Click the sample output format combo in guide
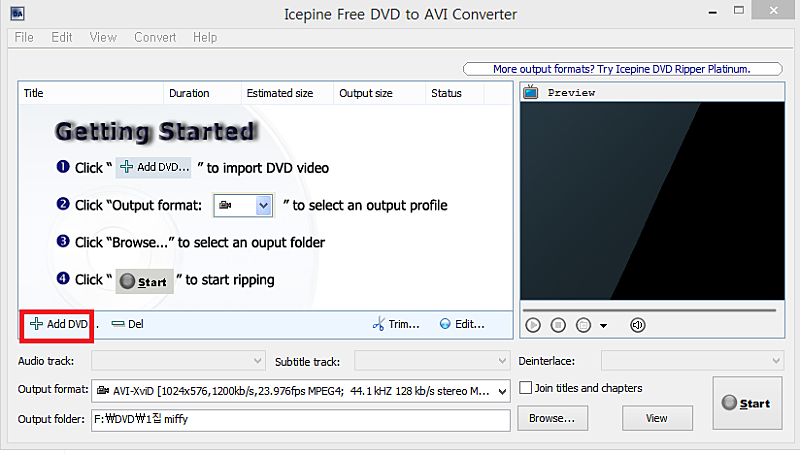Viewport: 800px width, 454px height. 243,205
